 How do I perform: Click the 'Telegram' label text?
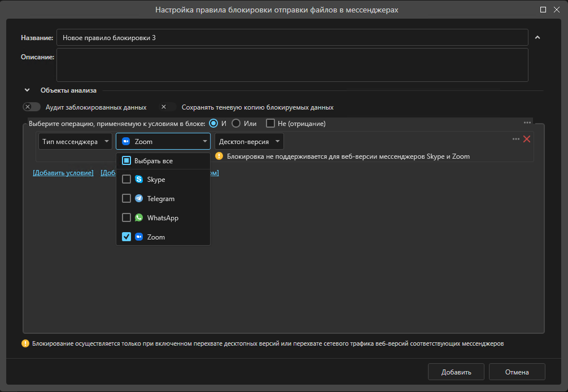coord(161,198)
